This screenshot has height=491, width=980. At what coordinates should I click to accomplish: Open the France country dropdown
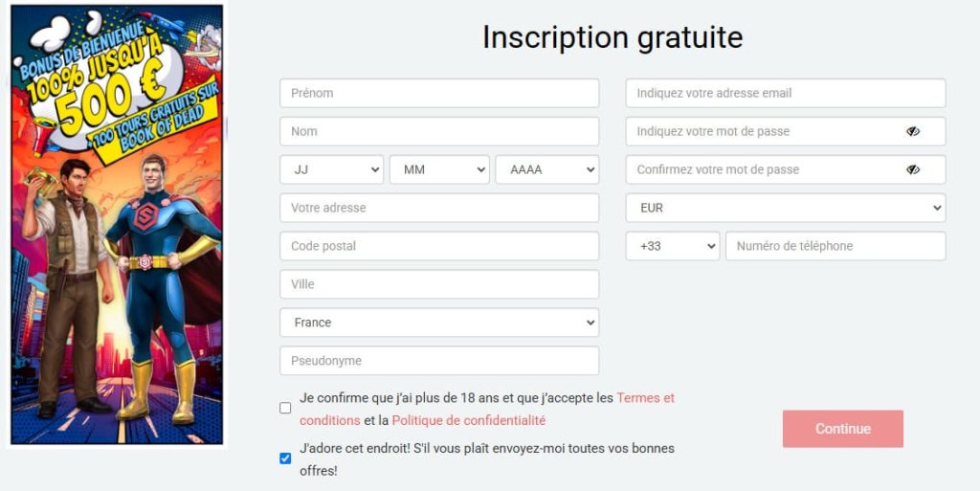click(439, 323)
